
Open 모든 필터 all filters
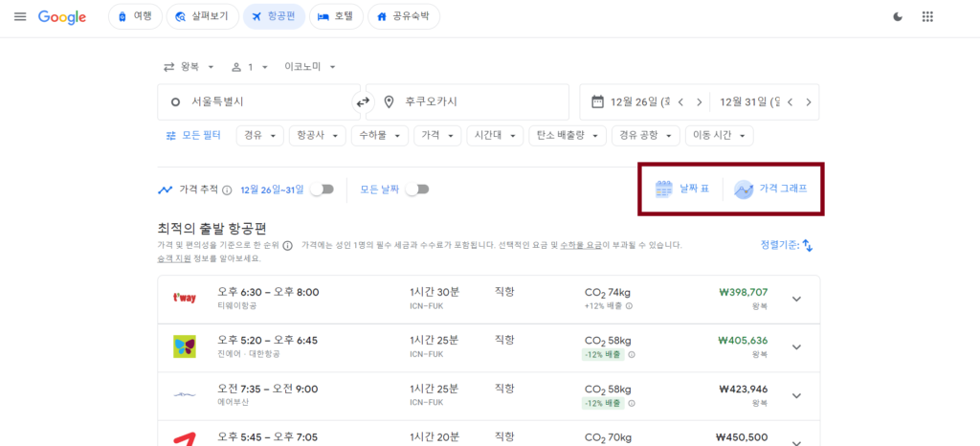tap(193, 136)
